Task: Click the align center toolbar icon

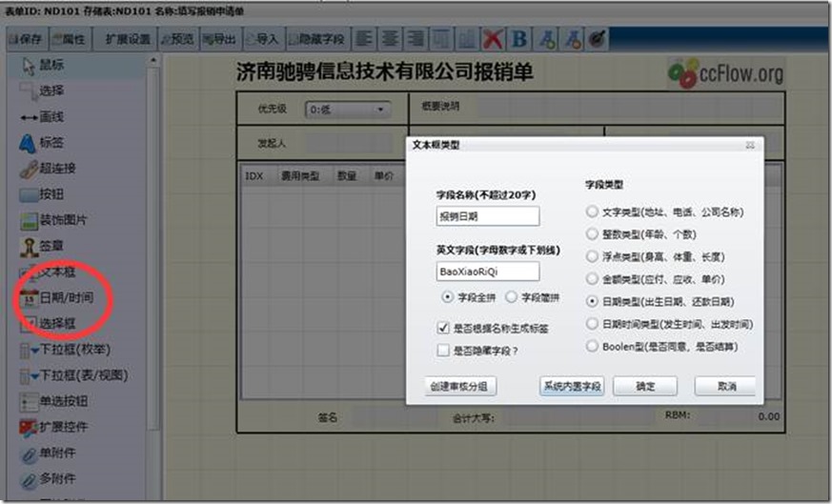Action: pos(390,39)
